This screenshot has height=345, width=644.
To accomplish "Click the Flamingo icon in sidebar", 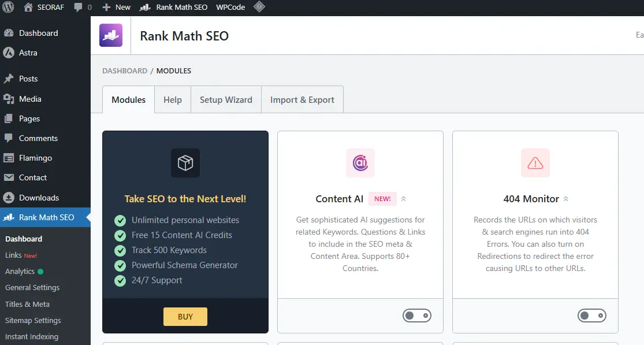I will tap(9, 158).
